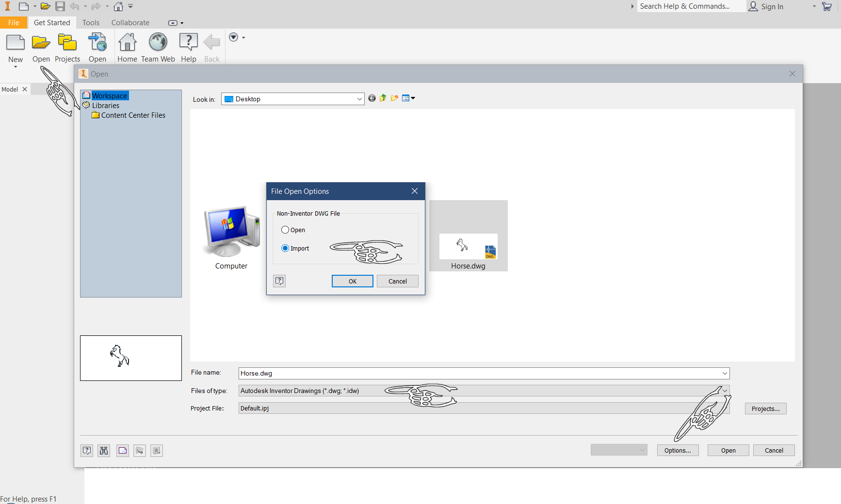
Task: Click the horse preview image pane
Action: pos(131,358)
